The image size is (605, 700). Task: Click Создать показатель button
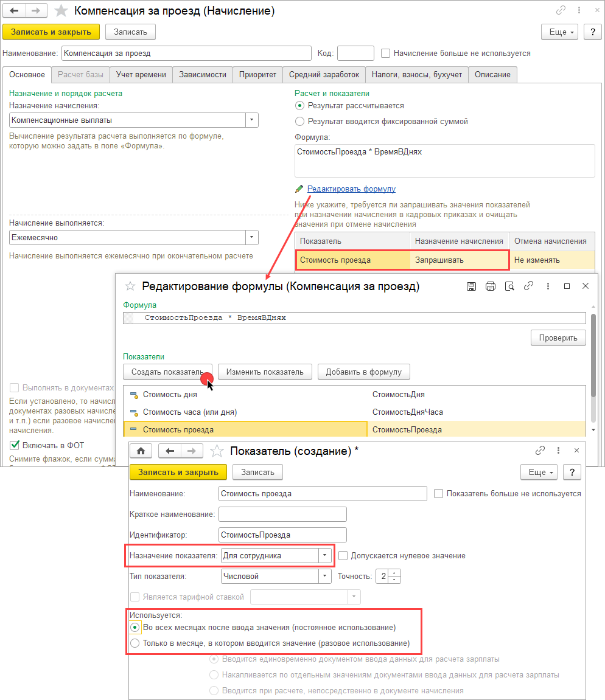click(x=167, y=372)
